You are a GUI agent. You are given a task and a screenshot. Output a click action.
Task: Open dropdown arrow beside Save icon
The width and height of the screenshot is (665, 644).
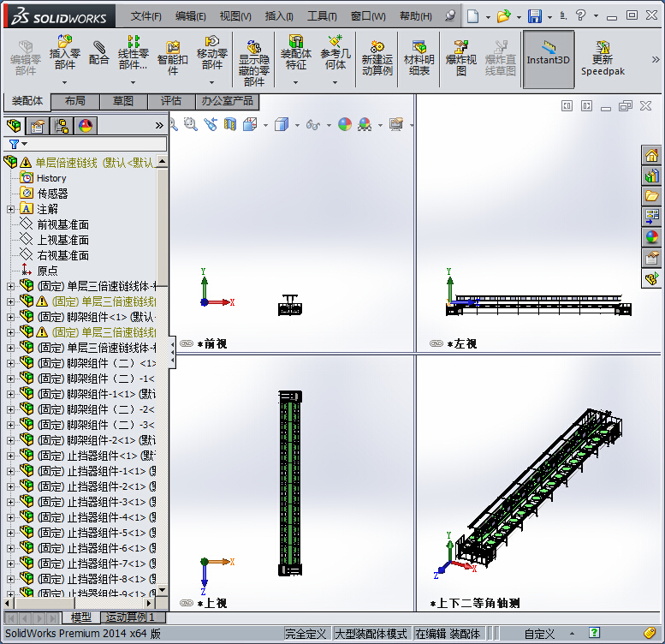pos(549,17)
